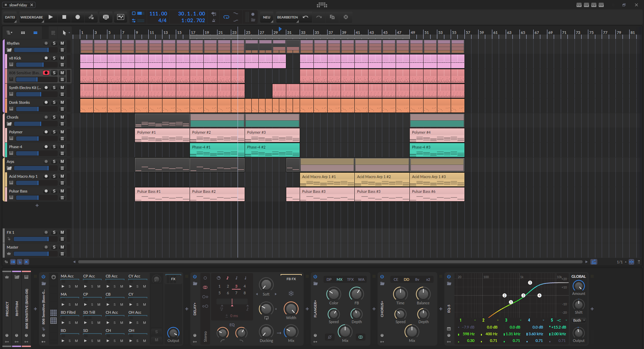Mute the Polymer track
Viewport: 644px width, 349px height.
(x=62, y=132)
